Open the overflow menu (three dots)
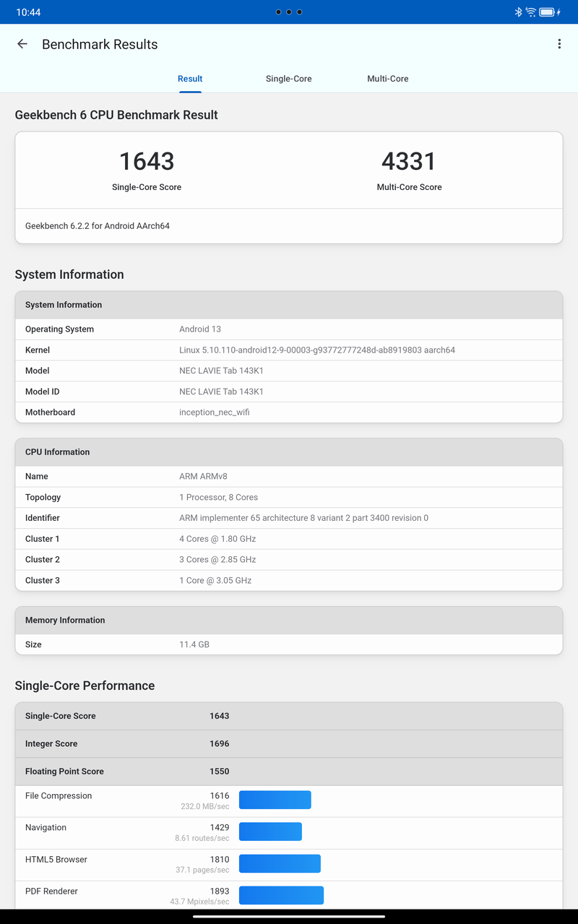This screenshot has width=578, height=924. point(559,43)
